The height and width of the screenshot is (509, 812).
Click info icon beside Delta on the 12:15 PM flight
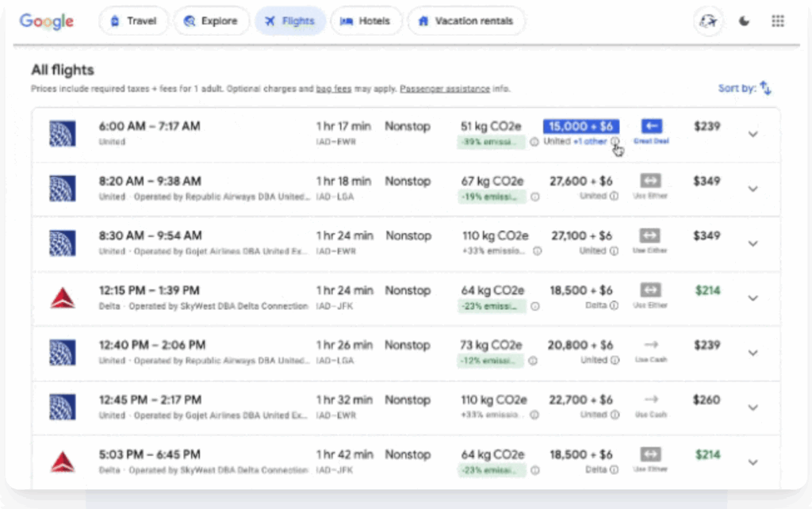tap(614, 305)
